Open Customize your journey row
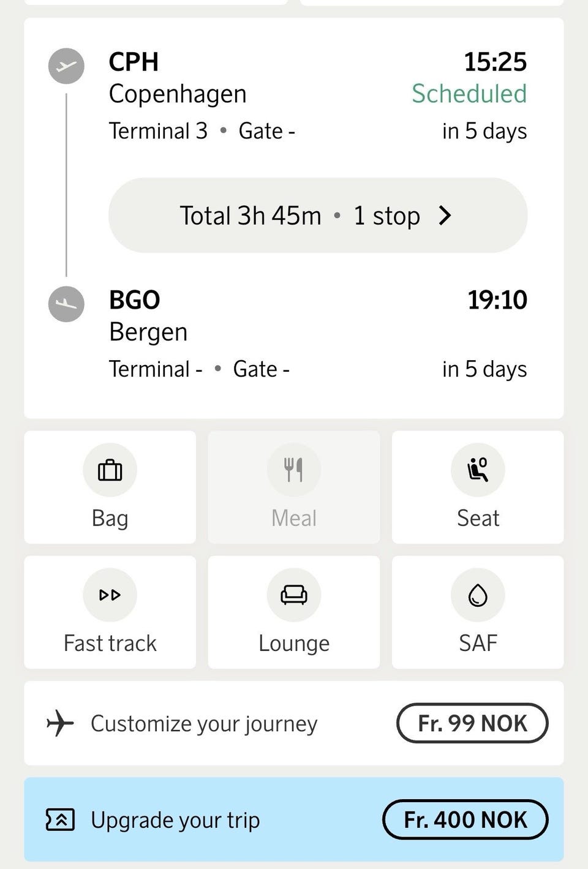The image size is (588, 869). pos(294,723)
